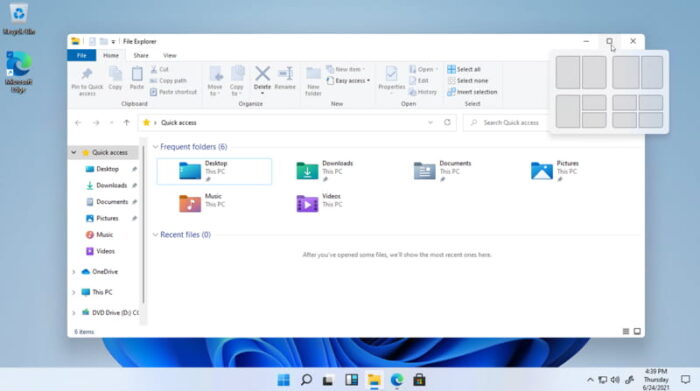Open the Downloads folder tile
The height and width of the screenshot is (391, 700).
tap(331, 171)
